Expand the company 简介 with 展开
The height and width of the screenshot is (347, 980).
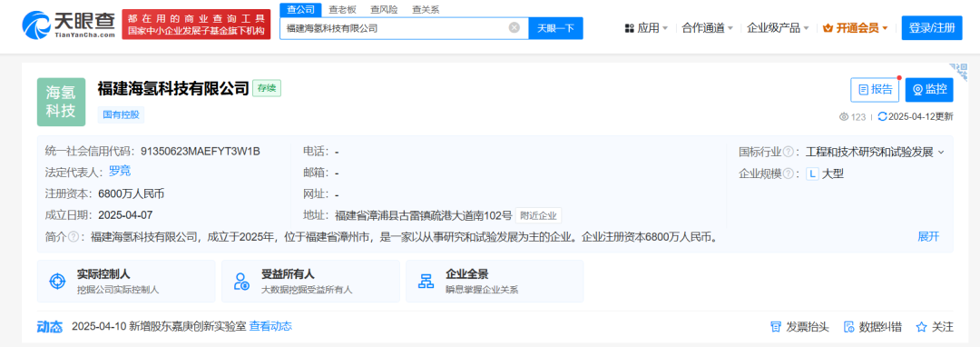pyautogui.click(x=928, y=237)
